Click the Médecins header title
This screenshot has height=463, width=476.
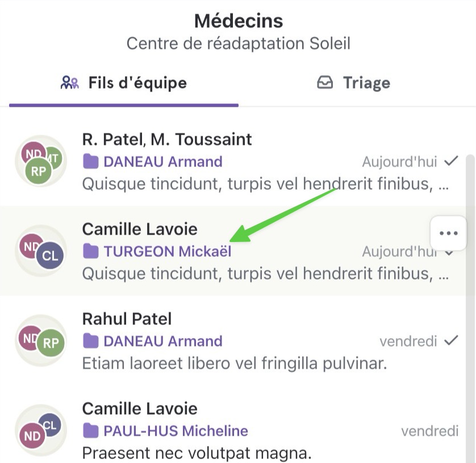(239, 21)
